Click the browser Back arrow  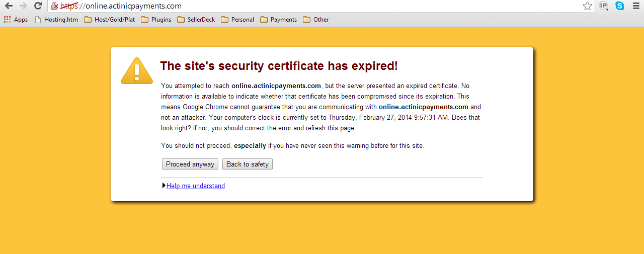pos(9,6)
